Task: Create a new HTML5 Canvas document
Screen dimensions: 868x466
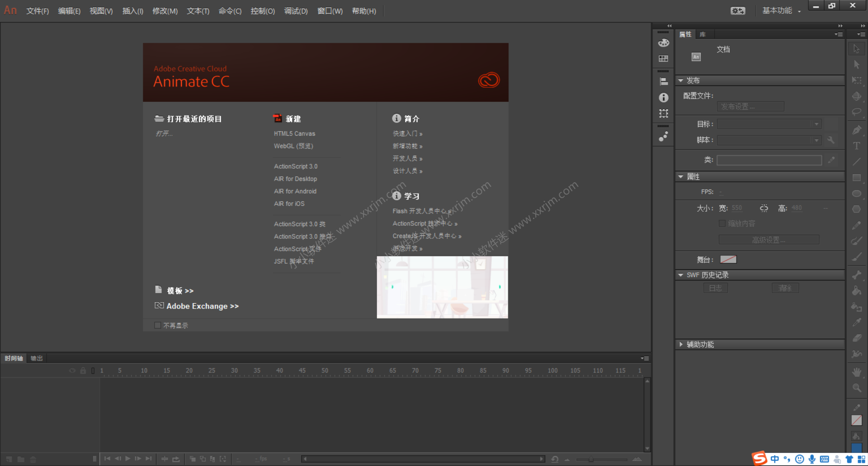Action: coord(294,133)
